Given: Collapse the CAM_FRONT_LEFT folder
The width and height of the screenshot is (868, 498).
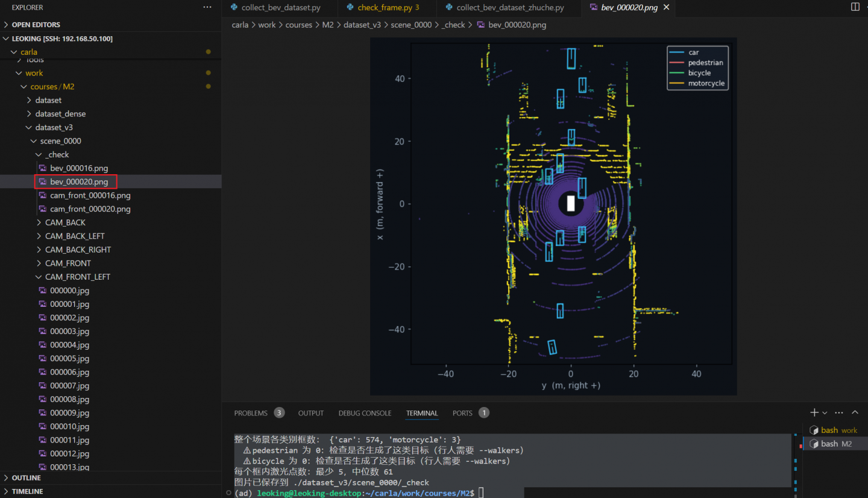Looking at the screenshot, I should (111, 277).
